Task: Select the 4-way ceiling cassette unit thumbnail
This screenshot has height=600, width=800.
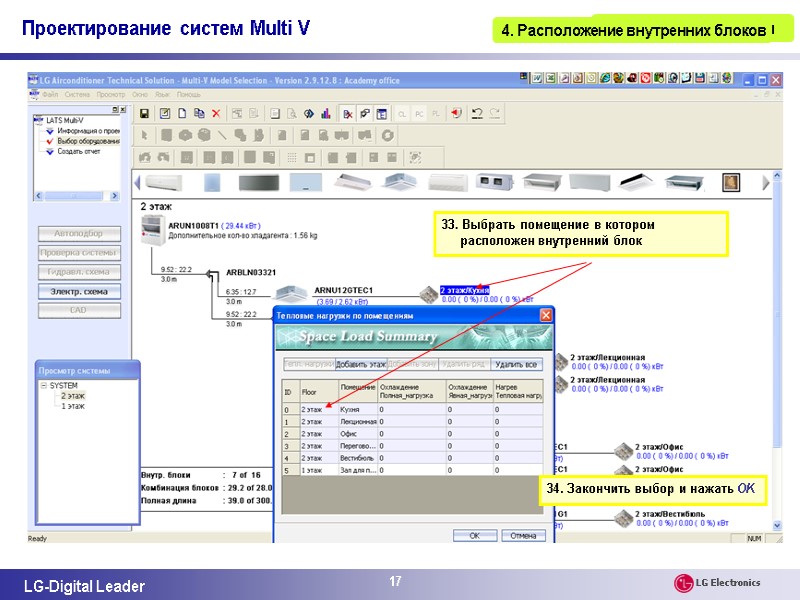Action: click(x=401, y=182)
